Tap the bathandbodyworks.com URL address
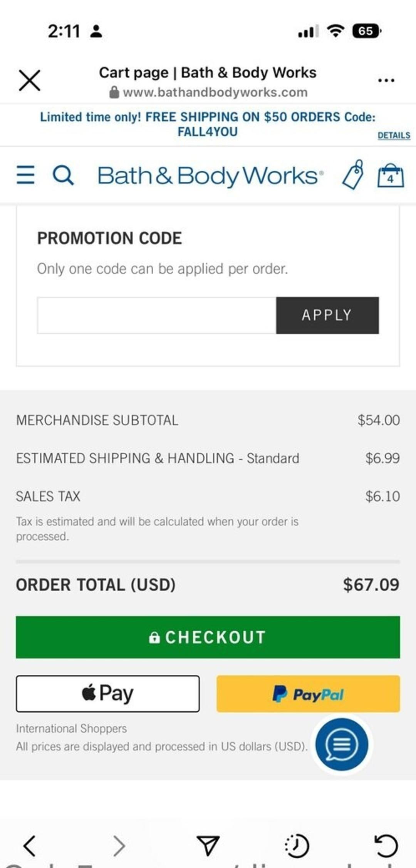 (x=215, y=92)
